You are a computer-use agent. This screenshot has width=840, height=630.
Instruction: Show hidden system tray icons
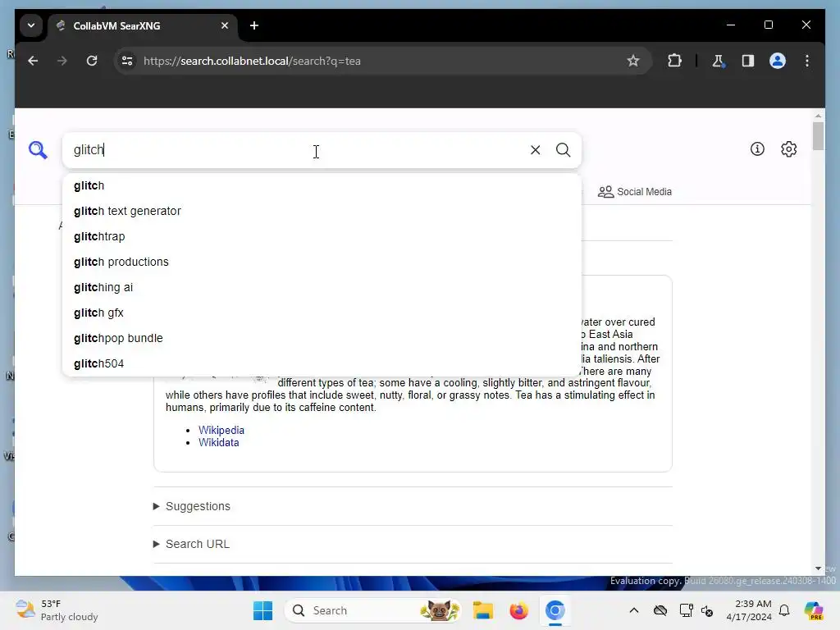(634, 610)
